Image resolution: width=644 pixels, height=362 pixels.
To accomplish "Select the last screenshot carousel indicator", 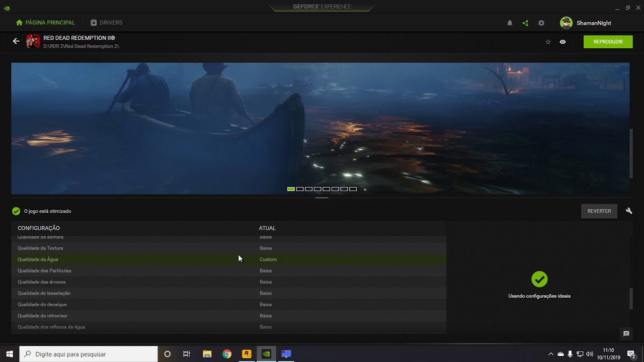I will [353, 189].
